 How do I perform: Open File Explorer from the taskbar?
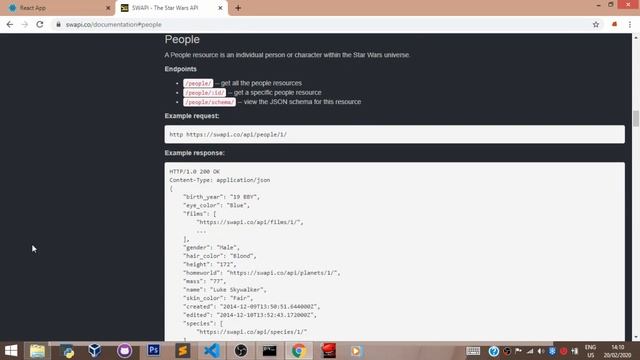tap(37, 351)
